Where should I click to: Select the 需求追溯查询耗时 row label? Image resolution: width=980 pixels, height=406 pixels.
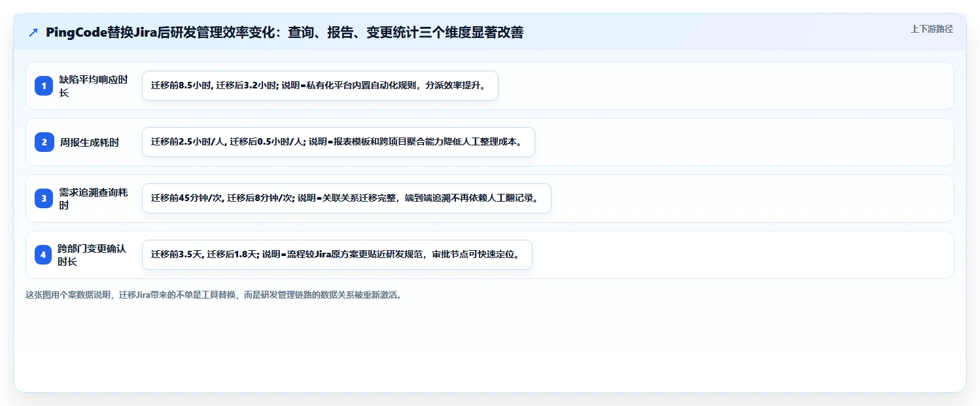click(94, 198)
